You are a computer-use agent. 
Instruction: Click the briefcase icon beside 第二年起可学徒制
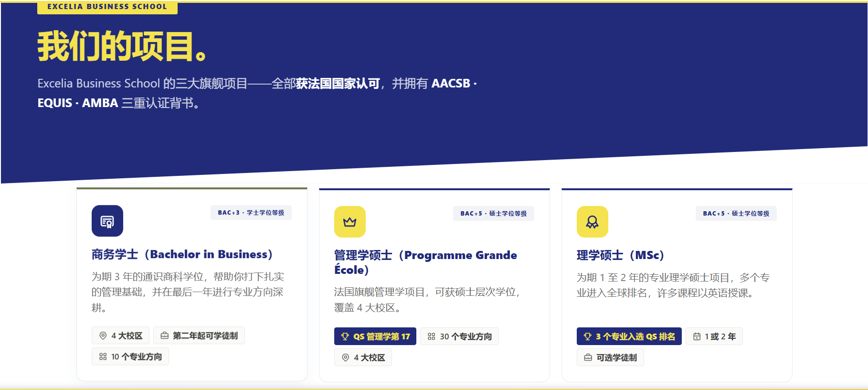coord(164,336)
